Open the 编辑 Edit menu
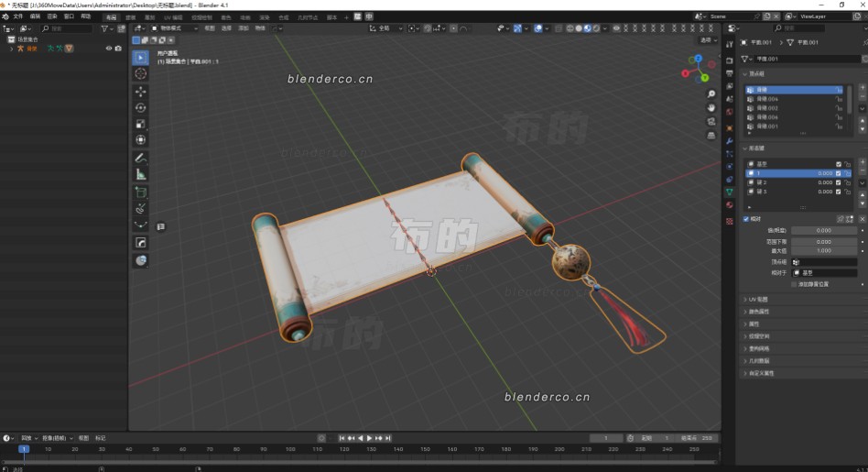Screen dimensions: 868x472 point(35,16)
